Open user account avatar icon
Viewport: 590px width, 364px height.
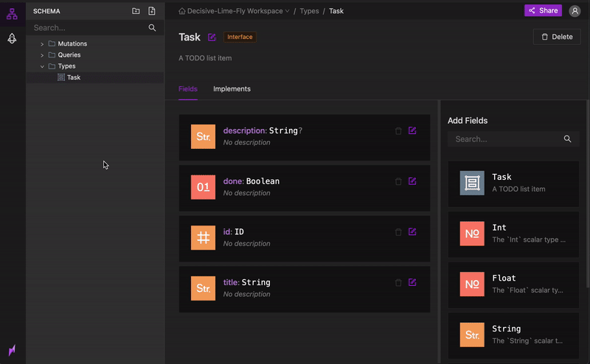[575, 11]
